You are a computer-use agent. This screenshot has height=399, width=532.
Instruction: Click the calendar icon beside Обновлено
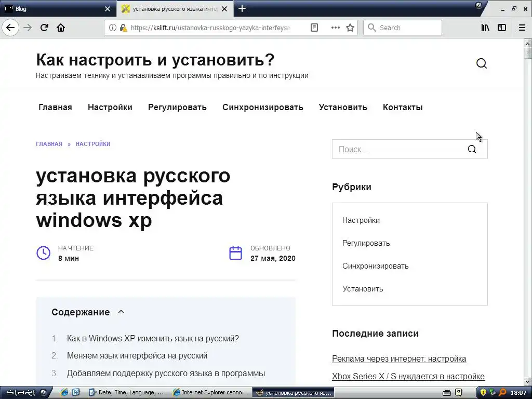(235, 253)
